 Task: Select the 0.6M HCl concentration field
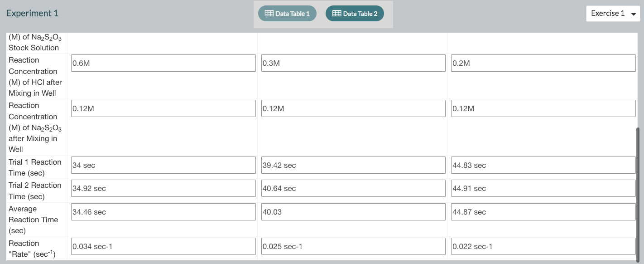163,63
